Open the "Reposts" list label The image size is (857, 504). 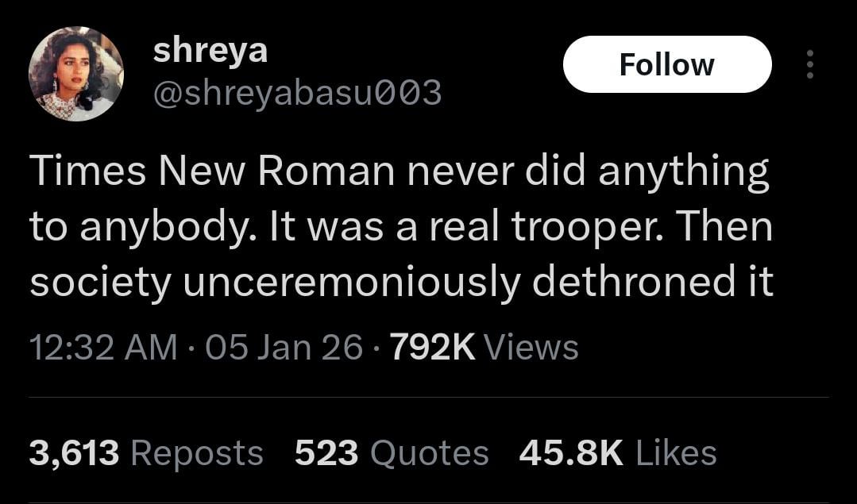[x=196, y=453]
